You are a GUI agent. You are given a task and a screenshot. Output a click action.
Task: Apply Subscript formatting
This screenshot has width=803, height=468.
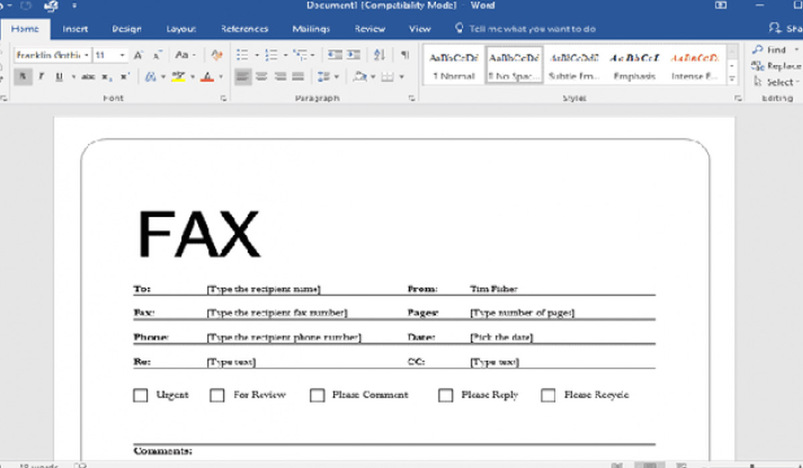click(107, 77)
